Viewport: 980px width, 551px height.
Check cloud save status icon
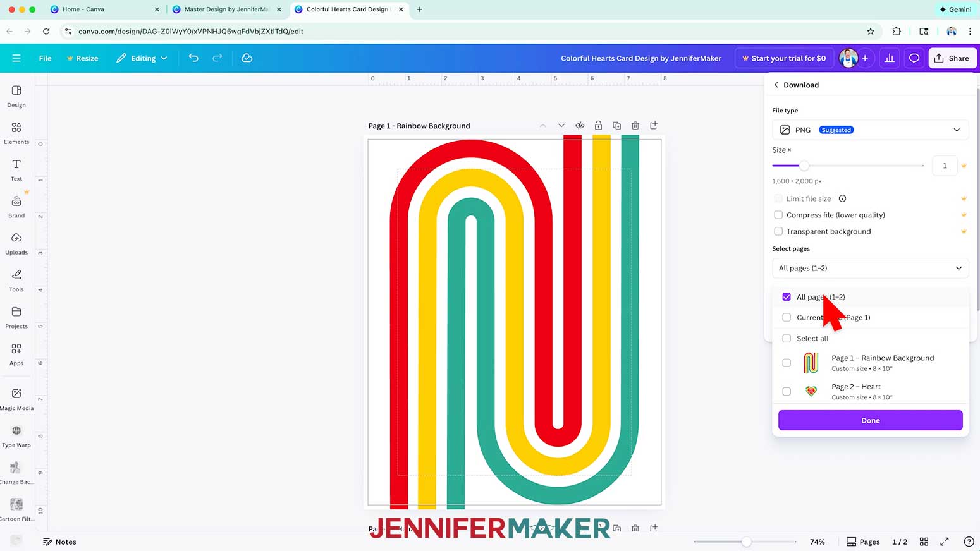pyautogui.click(x=247, y=58)
